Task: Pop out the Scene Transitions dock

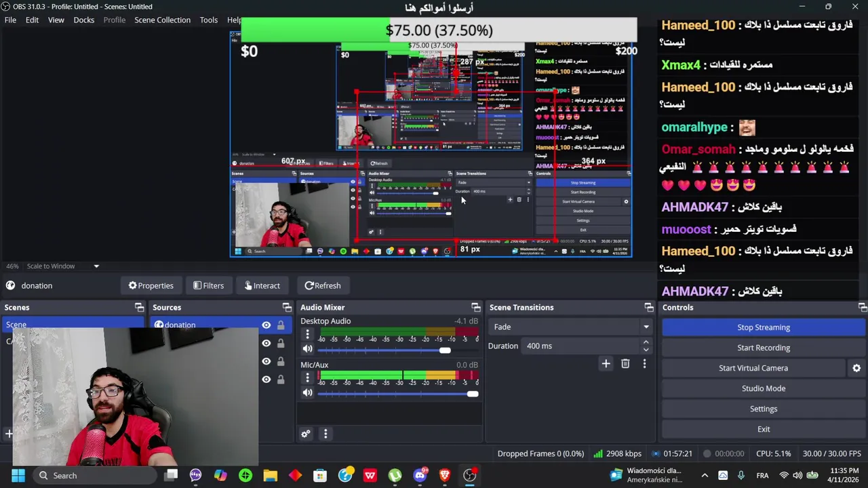Action: coord(649,308)
